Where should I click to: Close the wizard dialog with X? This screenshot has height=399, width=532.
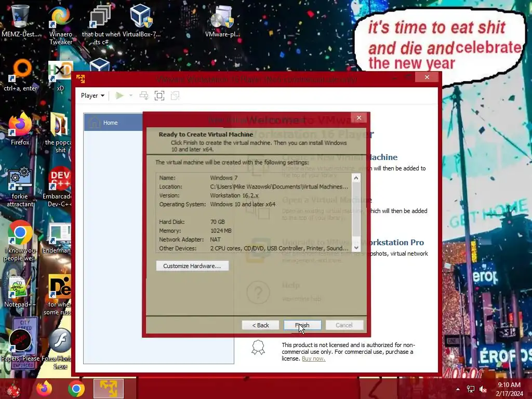click(359, 118)
